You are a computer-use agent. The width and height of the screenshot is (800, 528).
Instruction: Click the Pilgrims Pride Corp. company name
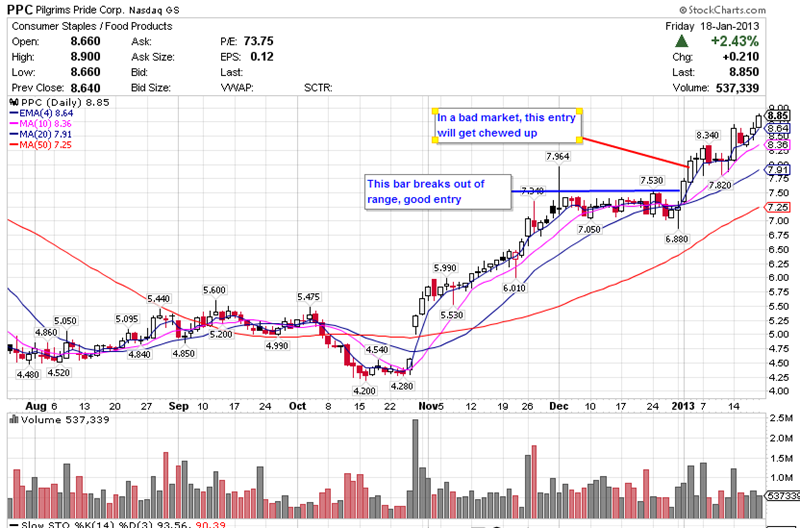coord(80,10)
